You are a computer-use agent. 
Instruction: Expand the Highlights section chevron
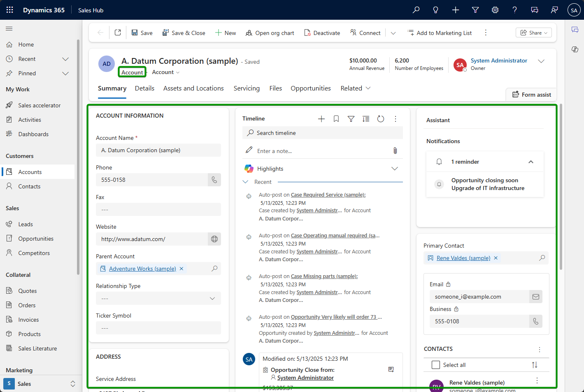coord(394,169)
